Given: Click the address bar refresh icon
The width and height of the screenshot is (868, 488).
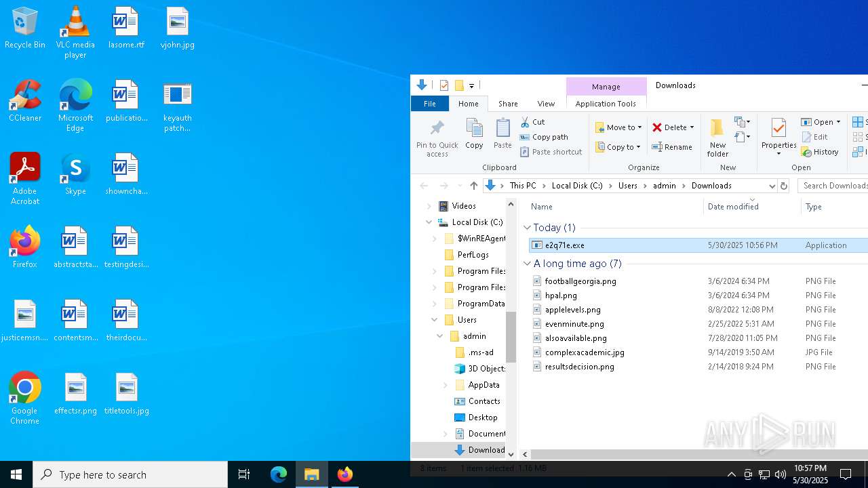Looking at the screenshot, I should 784,186.
